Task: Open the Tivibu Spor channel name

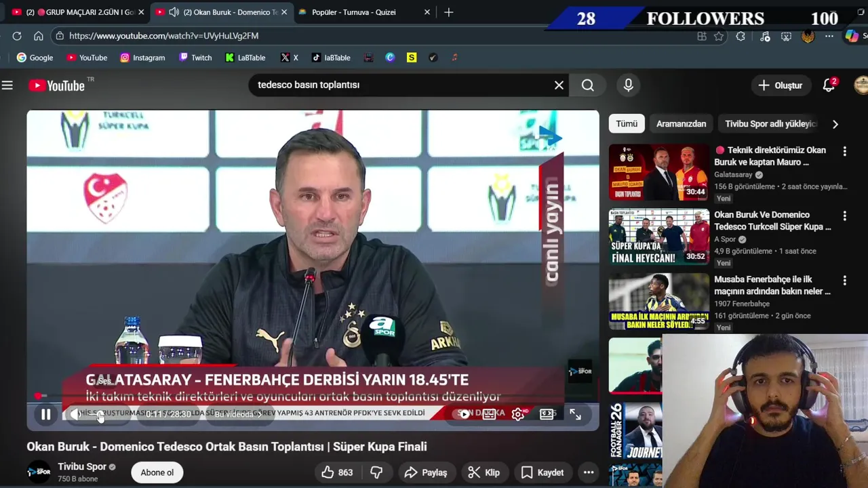Action: (x=82, y=467)
